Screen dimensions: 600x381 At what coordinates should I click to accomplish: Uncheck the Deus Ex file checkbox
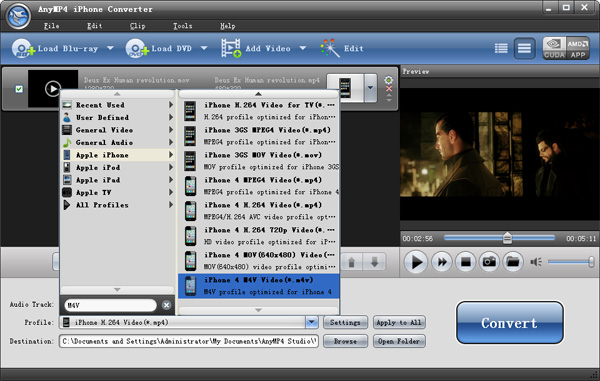[x=19, y=89]
